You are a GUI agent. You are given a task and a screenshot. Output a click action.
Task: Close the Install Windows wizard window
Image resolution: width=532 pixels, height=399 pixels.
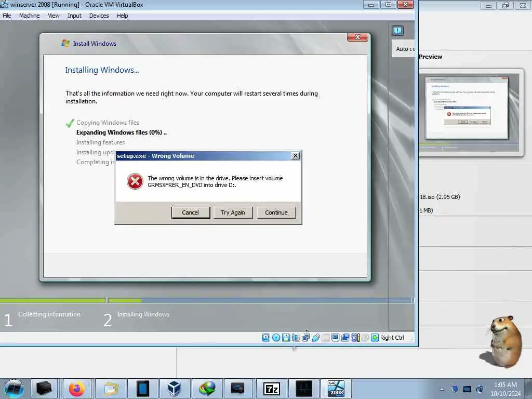[357, 37]
